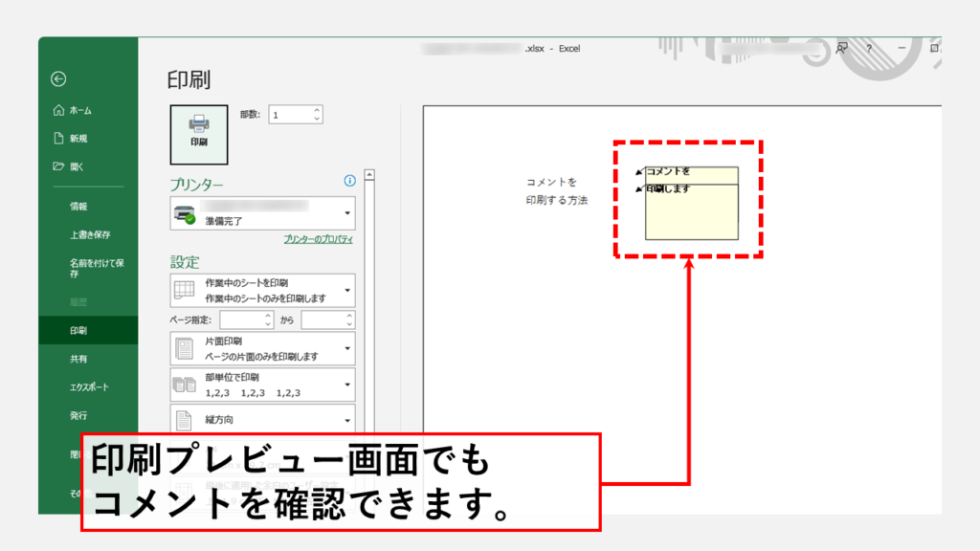Choose 上書き保存 (Save)
The width and height of the screenshot is (980, 551).
coord(90,235)
